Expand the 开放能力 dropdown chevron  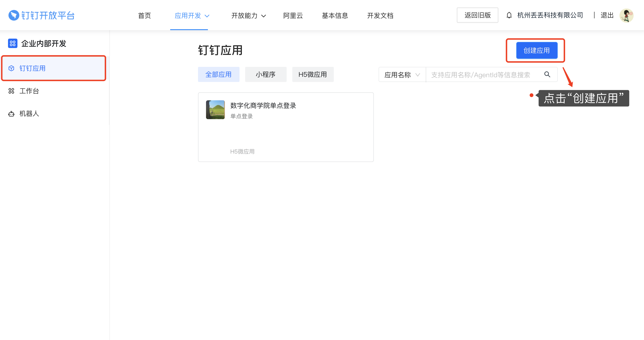(x=264, y=16)
